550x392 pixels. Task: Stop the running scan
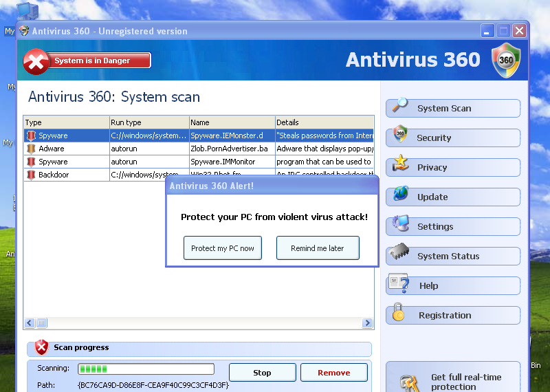tap(262, 372)
